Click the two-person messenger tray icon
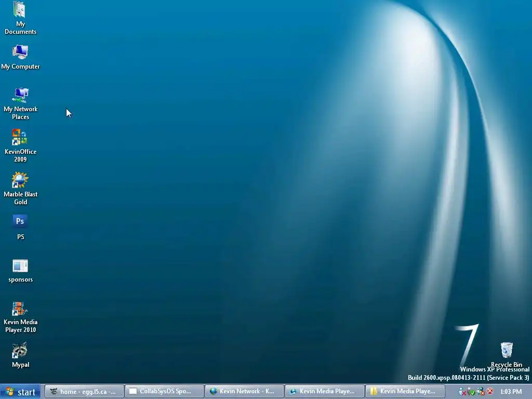The width and height of the screenshot is (532, 399). (481, 392)
